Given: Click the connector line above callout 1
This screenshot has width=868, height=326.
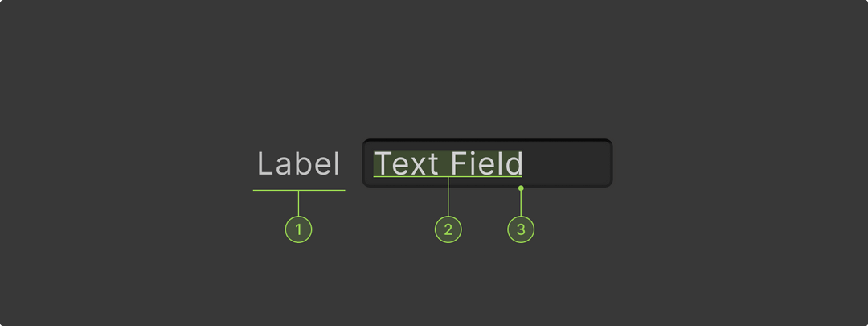Looking at the screenshot, I should coord(298,204).
